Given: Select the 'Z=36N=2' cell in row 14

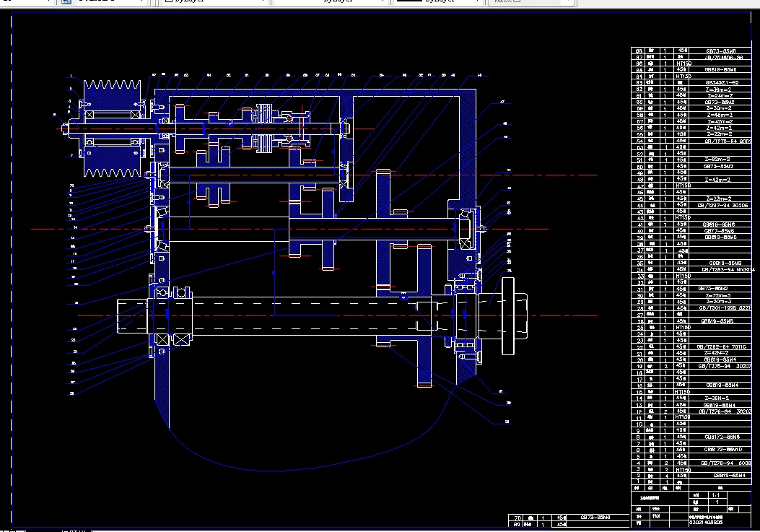Looking at the screenshot, I should click(718, 398).
